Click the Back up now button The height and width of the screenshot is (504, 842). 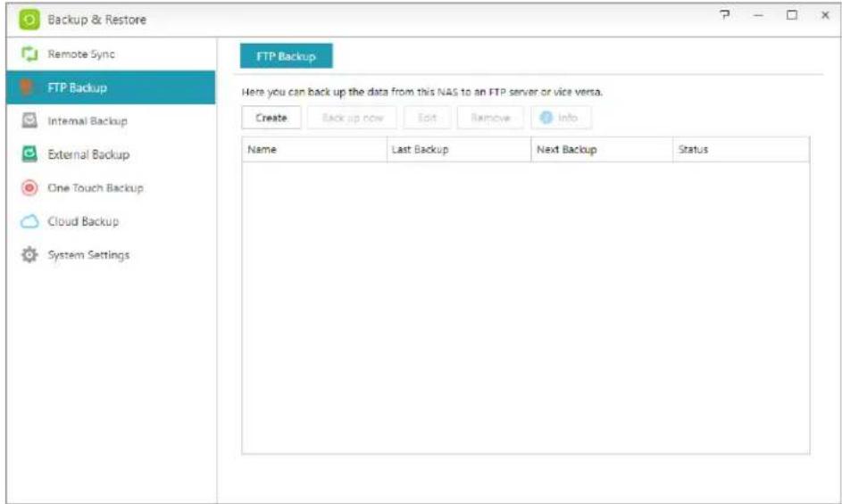(353, 118)
